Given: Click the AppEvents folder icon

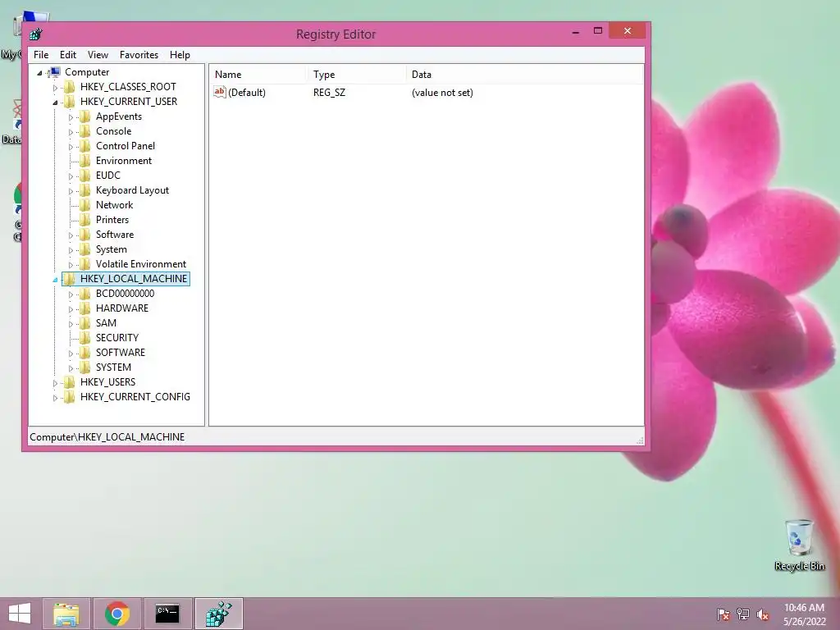Looking at the screenshot, I should (x=84, y=116).
